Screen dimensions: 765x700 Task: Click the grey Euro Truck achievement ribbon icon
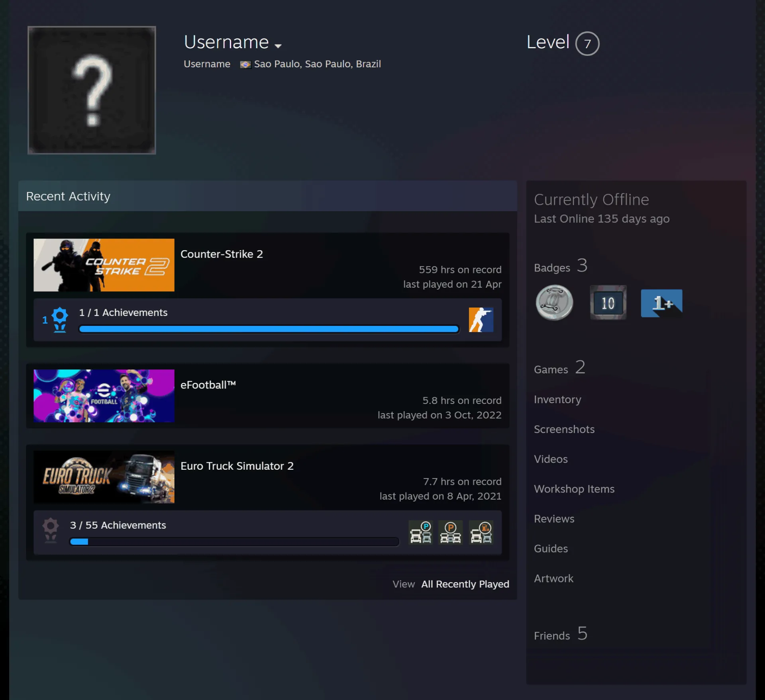click(51, 530)
